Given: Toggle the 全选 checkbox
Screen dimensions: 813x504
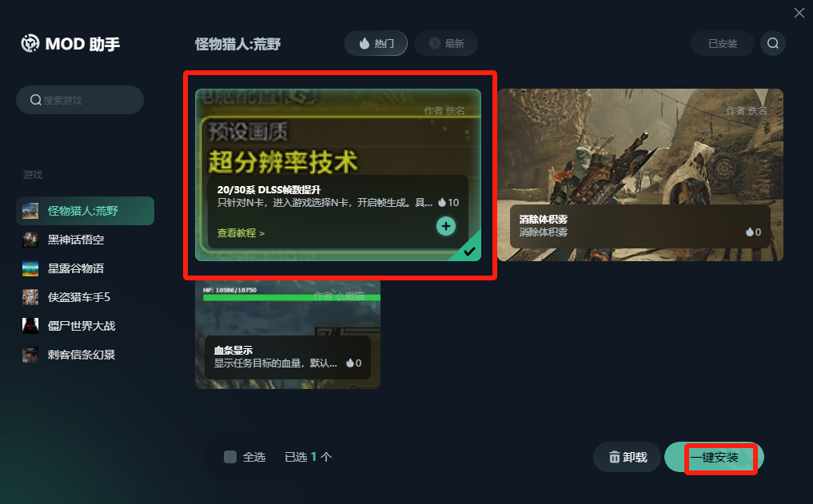Looking at the screenshot, I should pos(230,457).
